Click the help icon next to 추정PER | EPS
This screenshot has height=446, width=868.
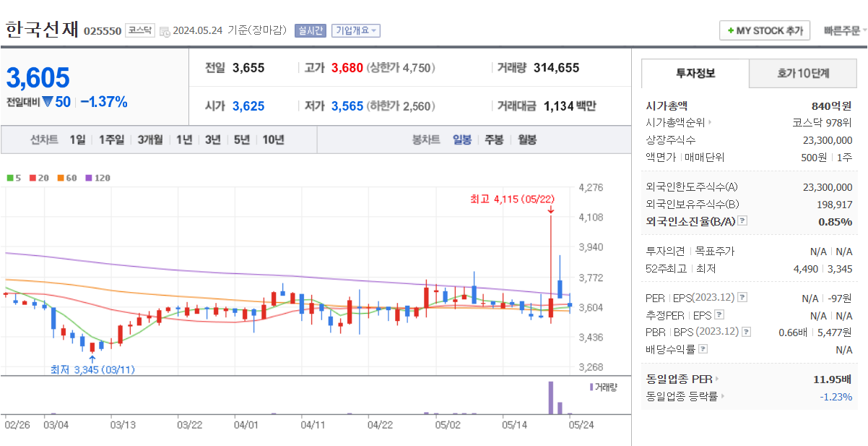(x=719, y=314)
